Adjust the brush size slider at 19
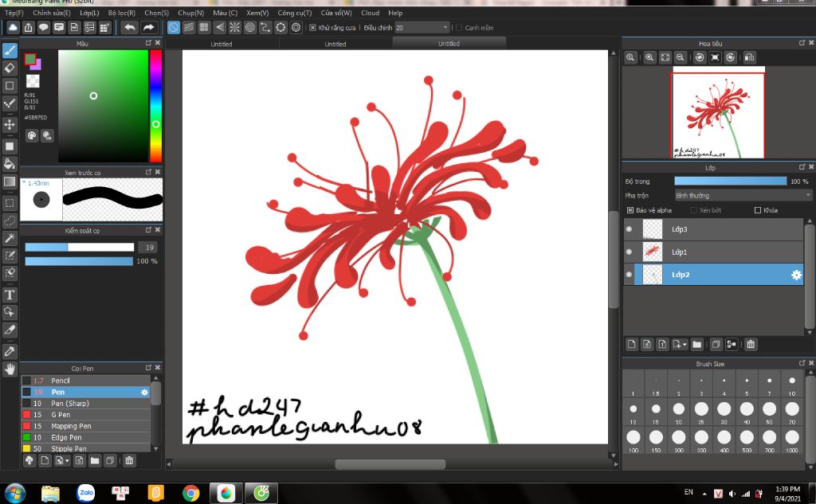This screenshot has width=816, height=504. tap(80, 248)
